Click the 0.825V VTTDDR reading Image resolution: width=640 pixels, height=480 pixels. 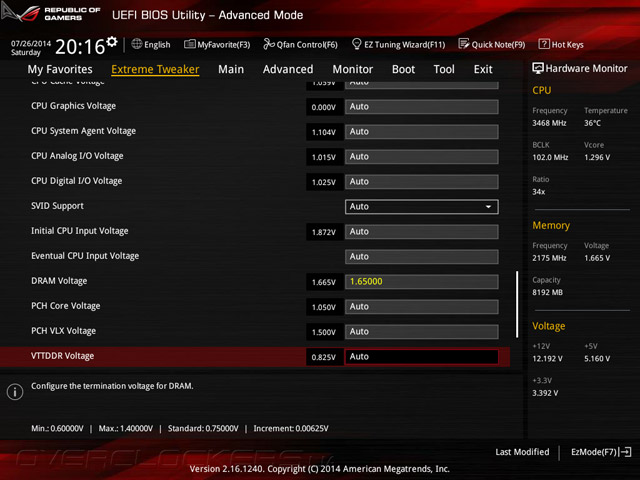[x=324, y=357]
